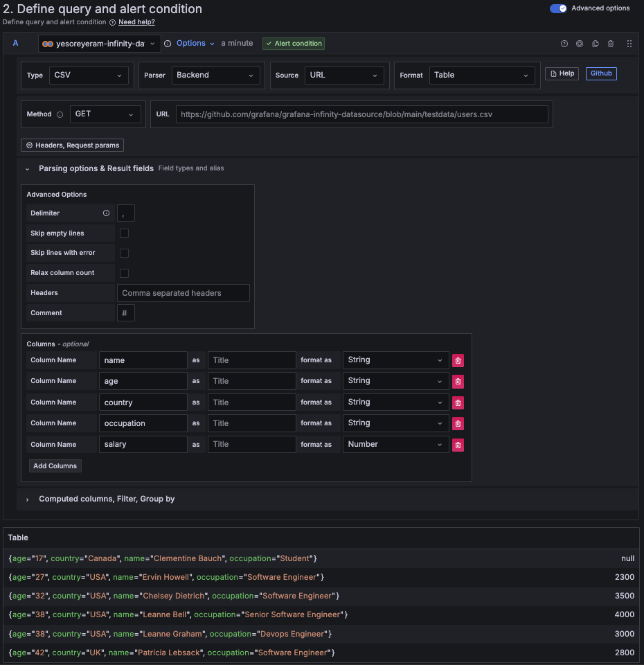The width and height of the screenshot is (644, 665).
Task: Enable Skip empty lines
Action: (123, 233)
